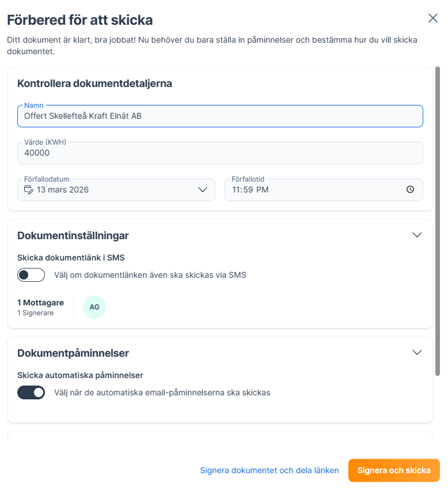Screen dimensions: 448x491
Task: Click the Dokumentinställningar heading
Action: coord(73,235)
